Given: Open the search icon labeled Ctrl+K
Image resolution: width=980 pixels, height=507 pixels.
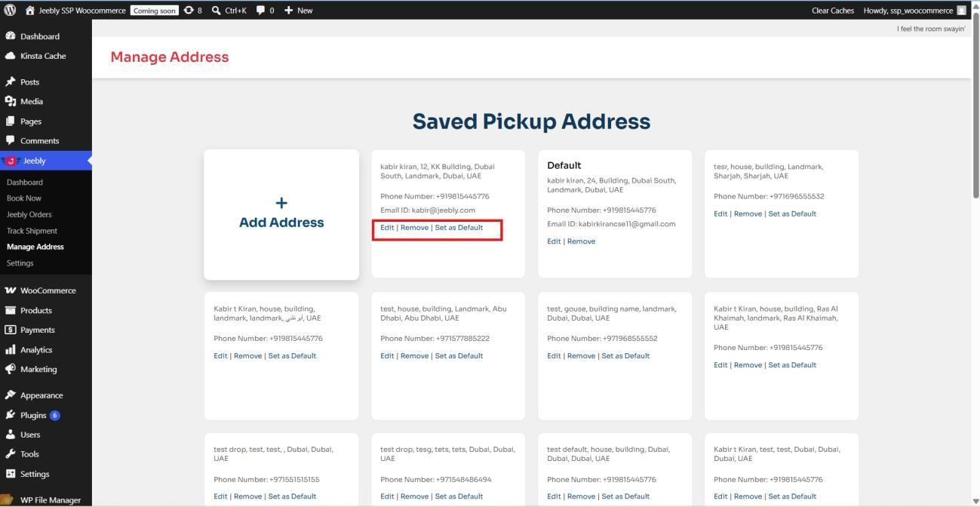Looking at the screenshot, I should 216,11.
